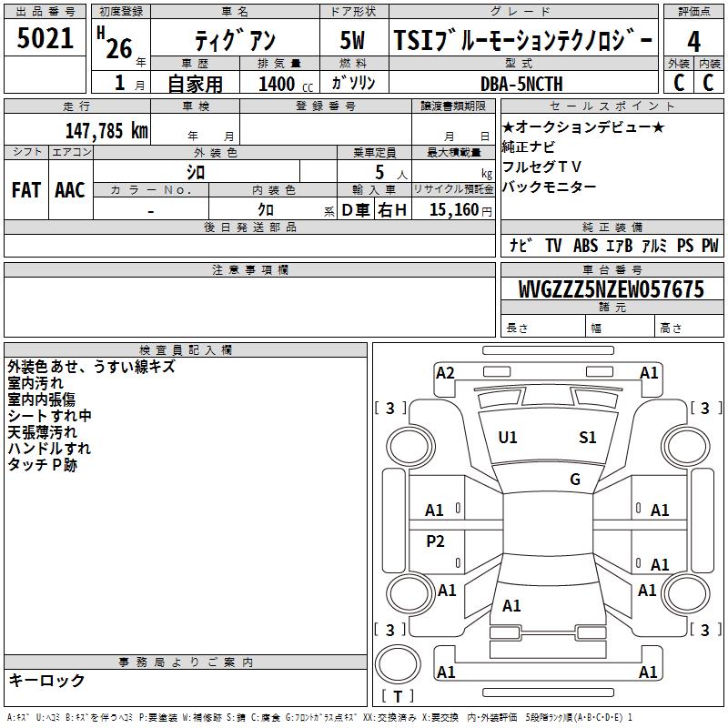Screen dimensions: 728x728
Task: Click the 純正ナビ sales point line
Action: 529,147
